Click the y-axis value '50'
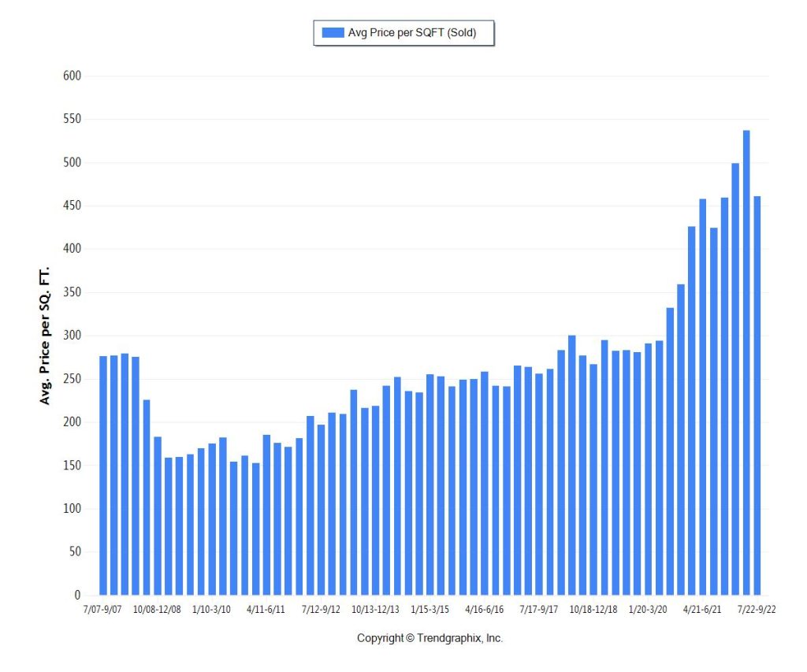Viewport: 807px width, 672px height. tap(75, 551)
